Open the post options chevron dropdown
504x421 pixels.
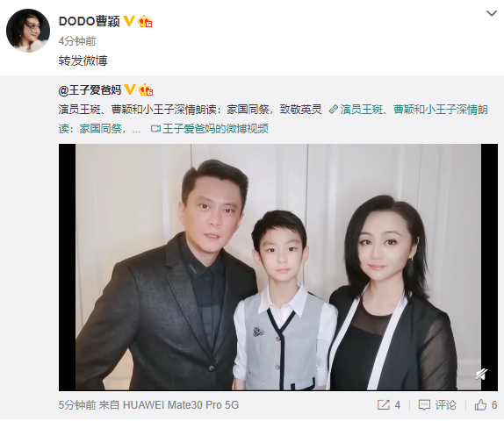click(x=492, y=13)
